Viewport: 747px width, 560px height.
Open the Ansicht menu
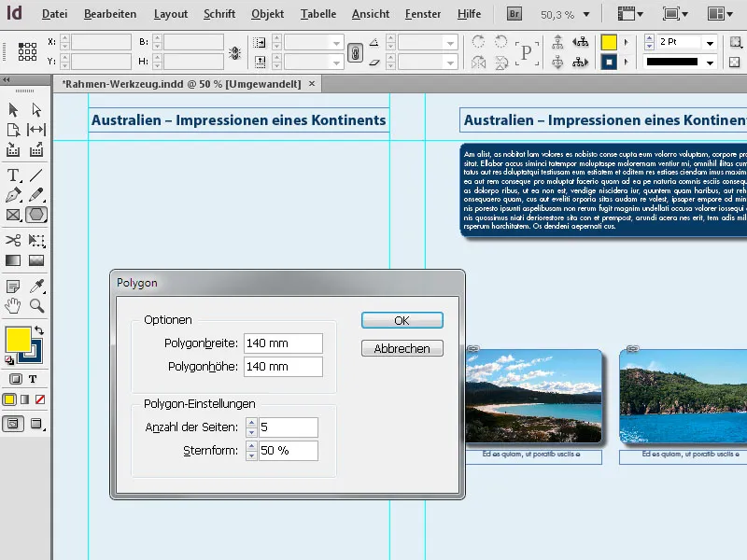coord(371,14)
